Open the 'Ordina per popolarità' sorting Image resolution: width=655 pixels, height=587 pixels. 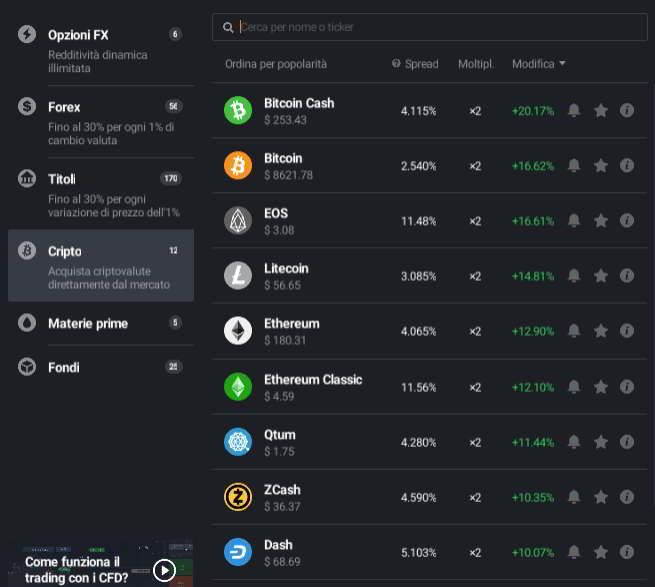pos(276,64)
